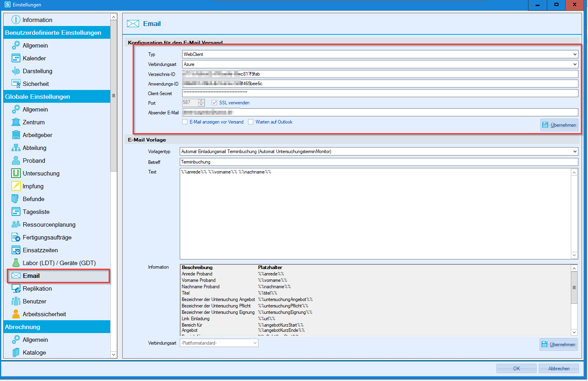588x381 pixels.
Task: Open the Ressourcenplanung icon
Action: [x=16, y=224]
